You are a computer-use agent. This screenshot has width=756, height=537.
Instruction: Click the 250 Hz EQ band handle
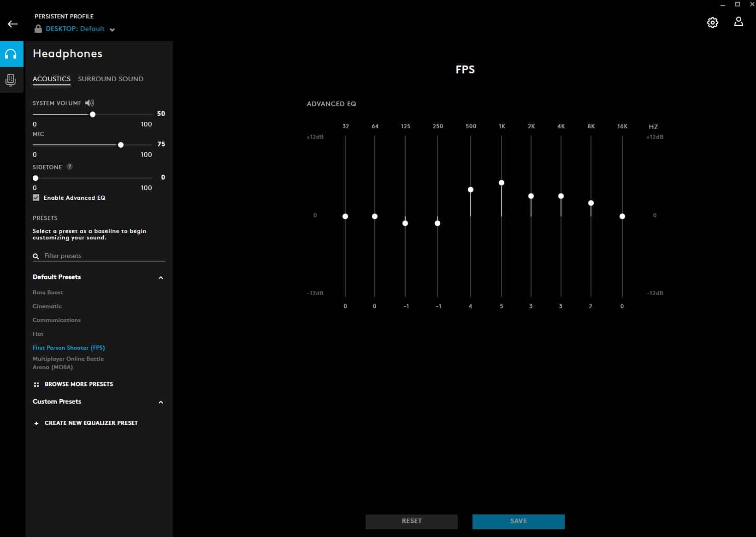[x=437, y=223]
